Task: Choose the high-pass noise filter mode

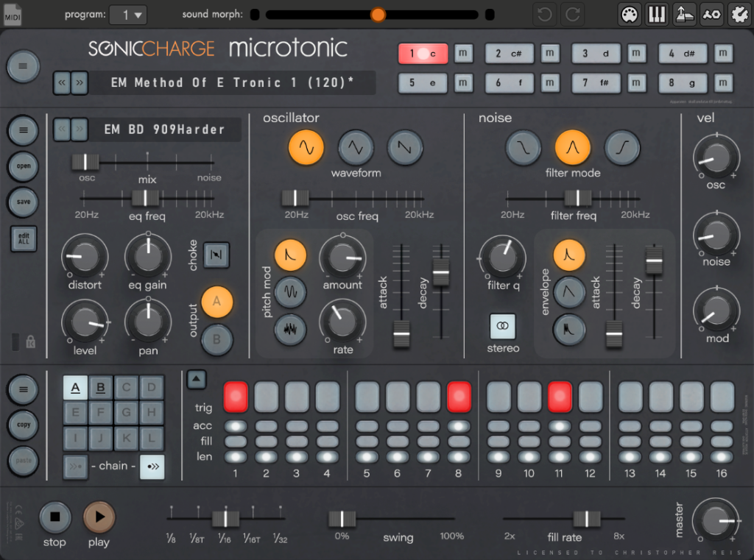Action: [x=622, y=148]
